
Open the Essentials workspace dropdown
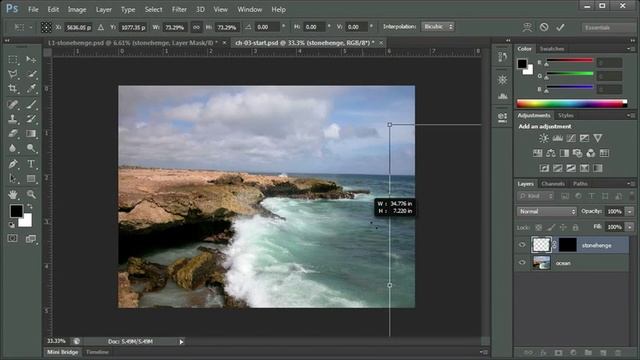point(608,27)
